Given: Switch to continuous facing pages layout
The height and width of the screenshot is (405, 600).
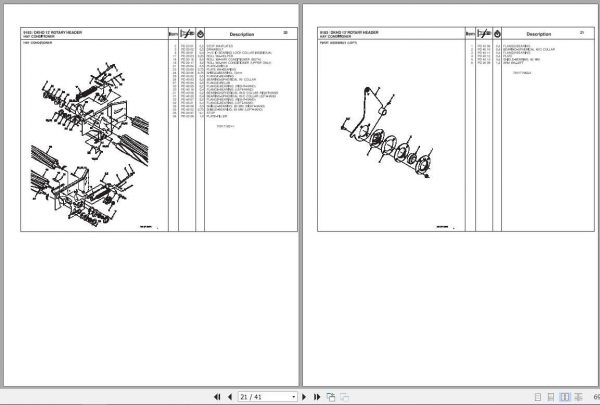Looking at the screenshot, I should click(579, 397).
